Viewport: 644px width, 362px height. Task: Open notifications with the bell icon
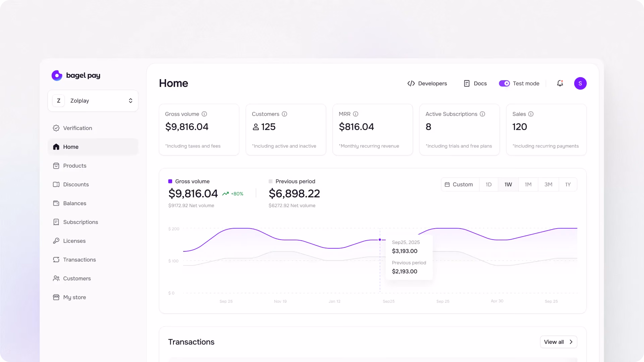click(x=560, y=83)
